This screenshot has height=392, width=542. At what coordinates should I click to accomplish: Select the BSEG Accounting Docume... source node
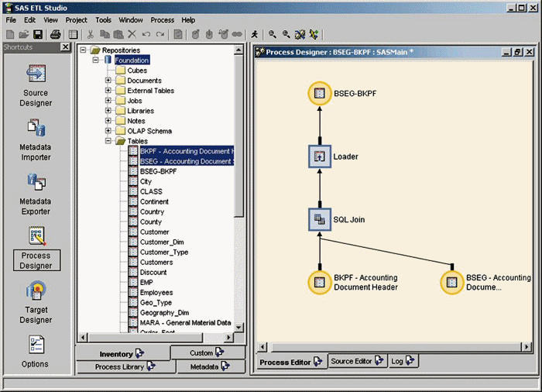[x=451, y=282]
